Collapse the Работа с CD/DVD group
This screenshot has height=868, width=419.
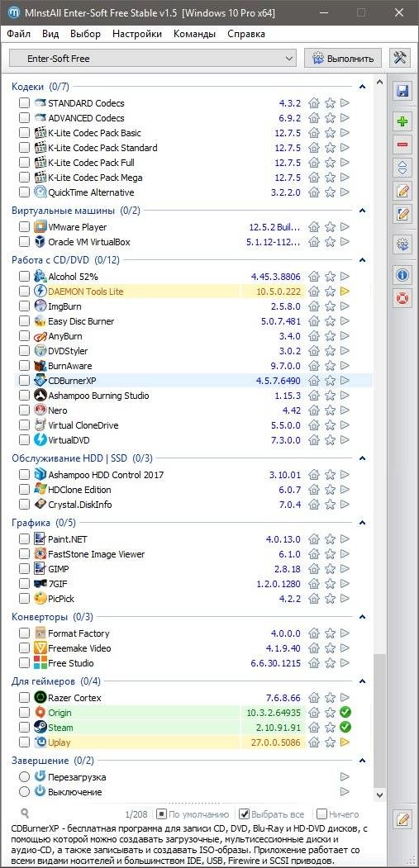point(363,259)
